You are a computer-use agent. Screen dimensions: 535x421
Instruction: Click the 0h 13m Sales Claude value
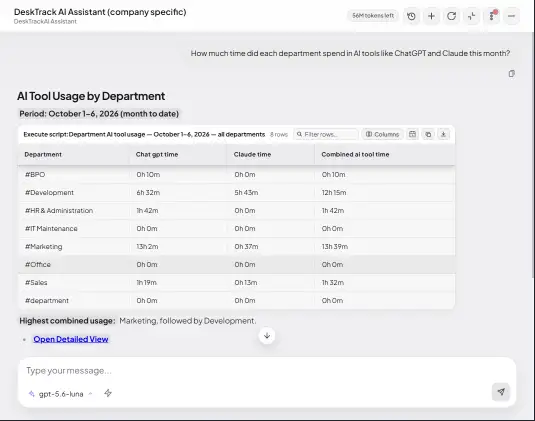click(x=246, y=283)
